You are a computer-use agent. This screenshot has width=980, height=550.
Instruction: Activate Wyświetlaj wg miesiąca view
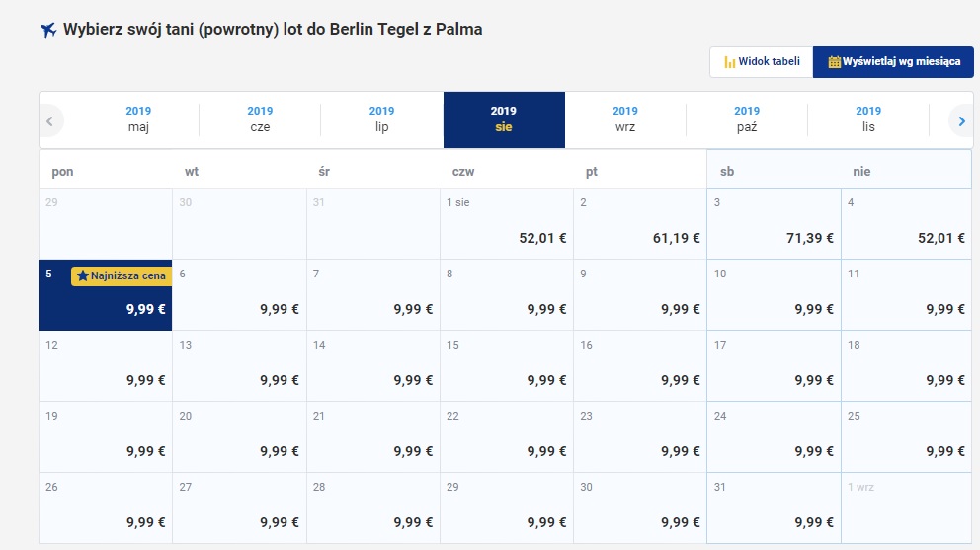(893, 62)
